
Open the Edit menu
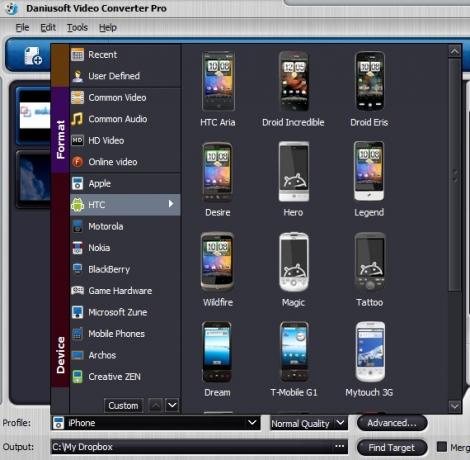click(x=48, y=27)
